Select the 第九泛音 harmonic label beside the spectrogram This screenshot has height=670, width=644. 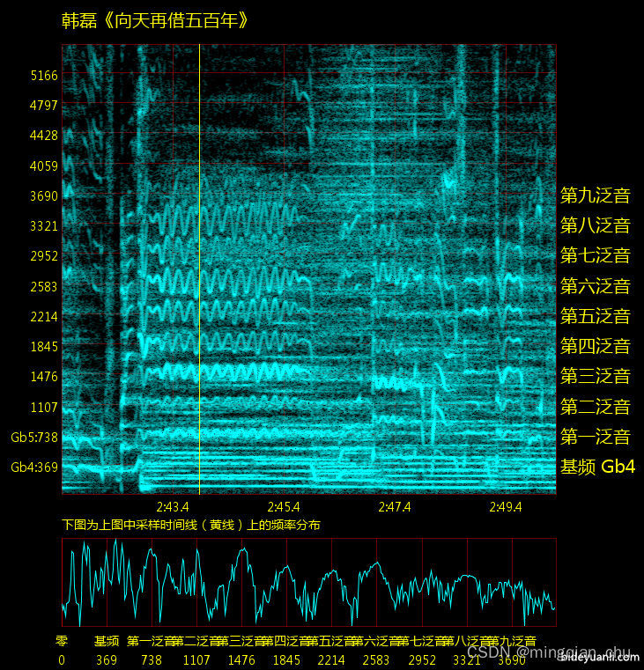596,195
